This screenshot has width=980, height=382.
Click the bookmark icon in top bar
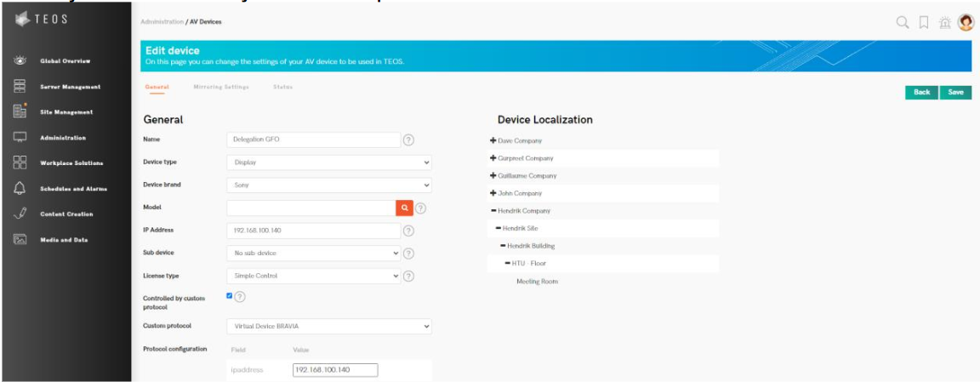pos(924,23)
